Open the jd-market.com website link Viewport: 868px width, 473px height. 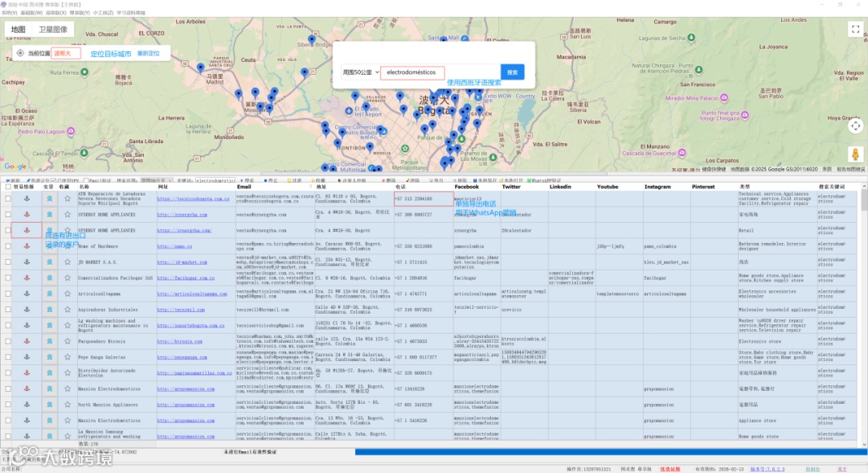(182, 262)
